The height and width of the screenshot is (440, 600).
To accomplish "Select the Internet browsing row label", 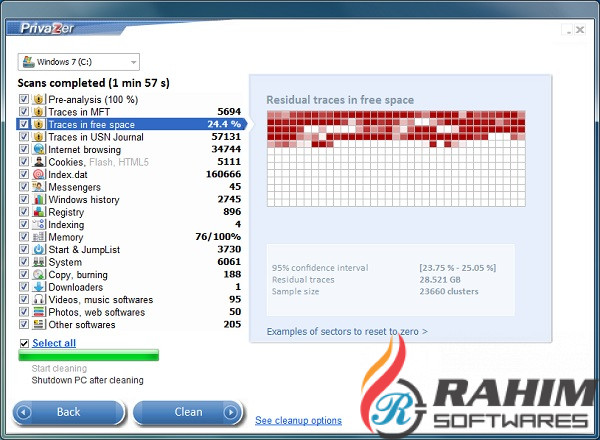I will pyautogui.click(x=85, y=150).
